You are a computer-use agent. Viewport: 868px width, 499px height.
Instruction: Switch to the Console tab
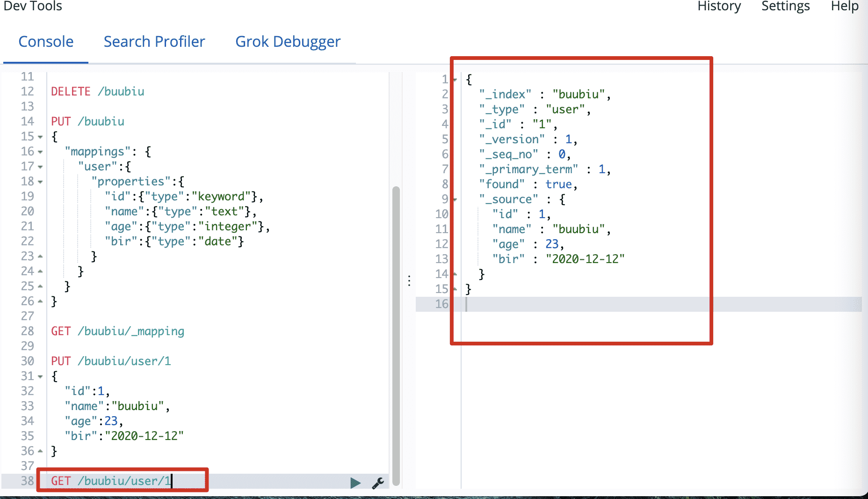[46, 42]
